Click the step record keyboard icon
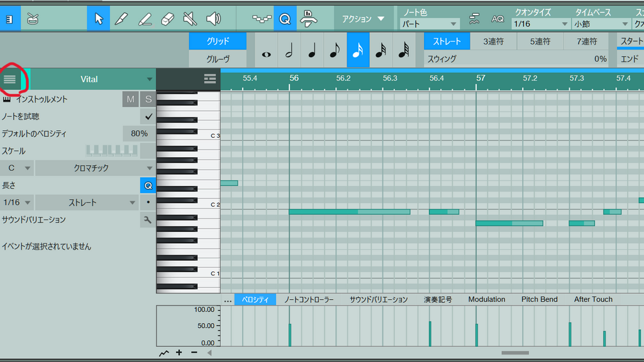This screenshot has width=644, height=362. (x=308, y=19)
